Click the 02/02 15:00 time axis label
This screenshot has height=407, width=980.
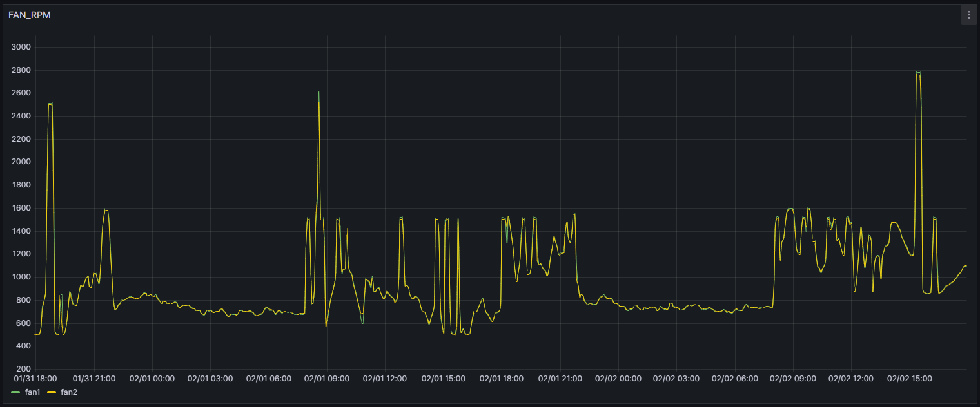pos(909,379)
